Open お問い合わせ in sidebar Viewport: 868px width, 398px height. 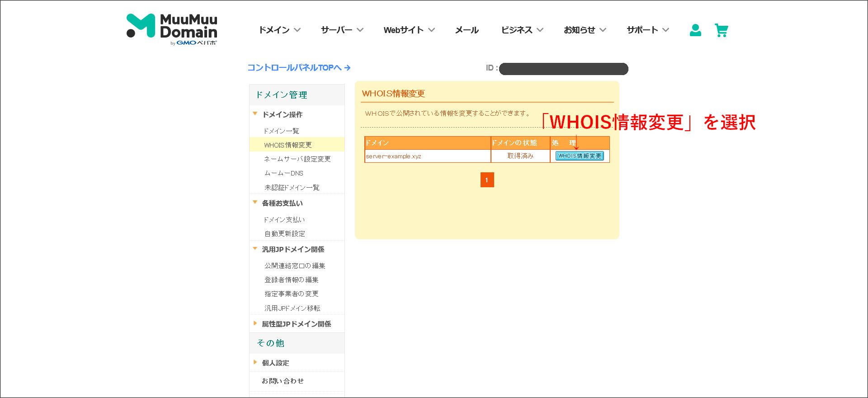(x=283, y=381)
